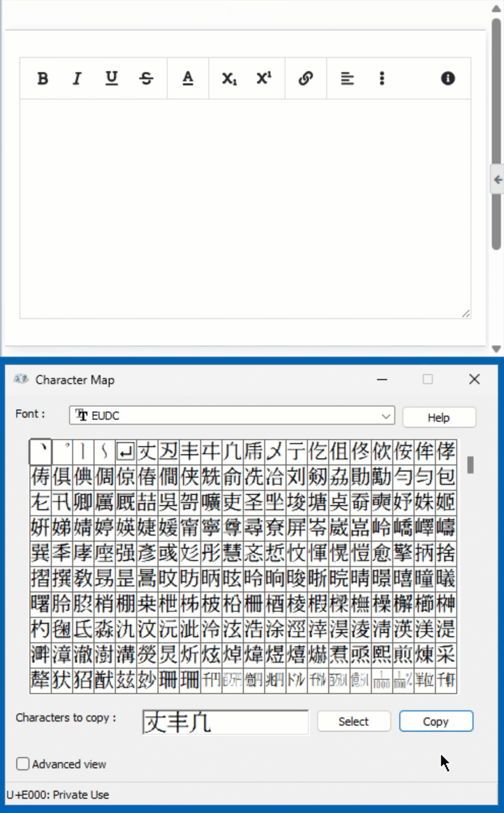
Task: Select the 清 character in the grid
Action: 382,630
